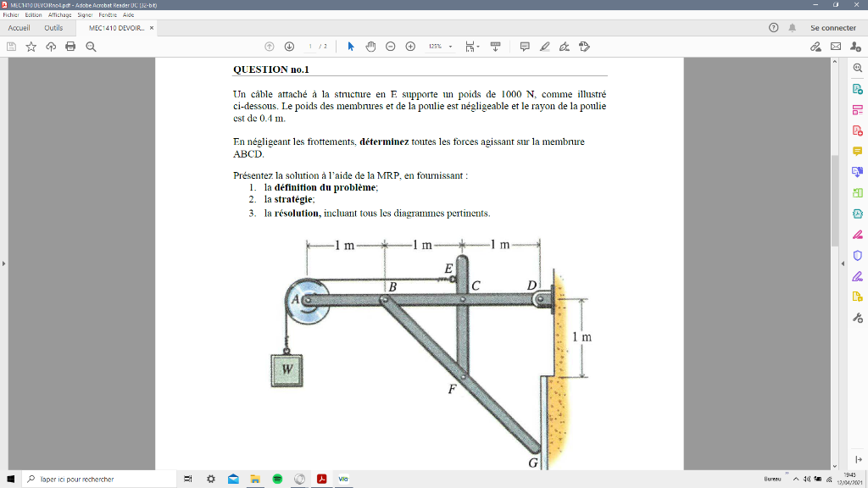The image size is (868, 488).
Task: Open the sign document tool in toolbar
Action: (x=564, y=47)
